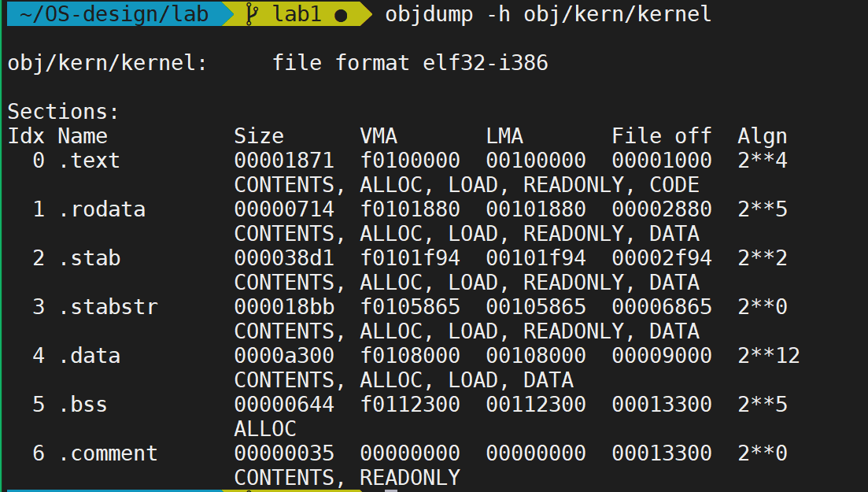
Task: Click the .rodata size value 00000714
Action: pyautogui.click(x=284, y=209)
